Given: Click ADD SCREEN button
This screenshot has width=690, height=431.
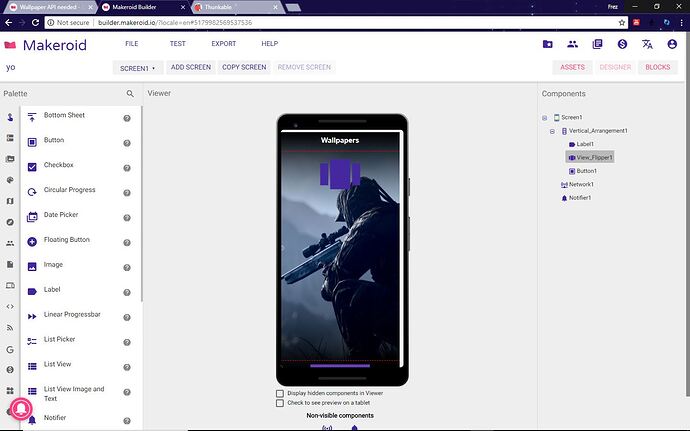Looking at the screenshot, I should pos(191,67).
